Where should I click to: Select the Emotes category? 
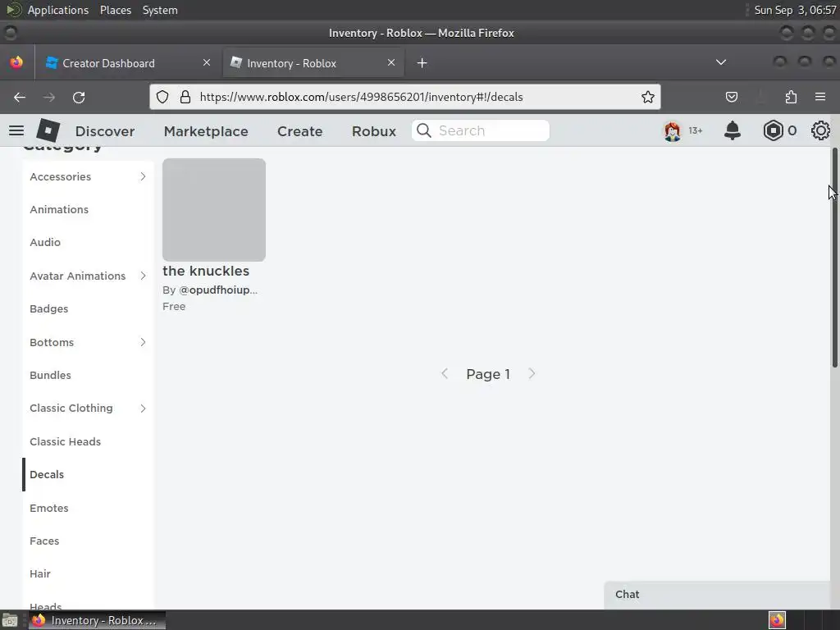48,508
